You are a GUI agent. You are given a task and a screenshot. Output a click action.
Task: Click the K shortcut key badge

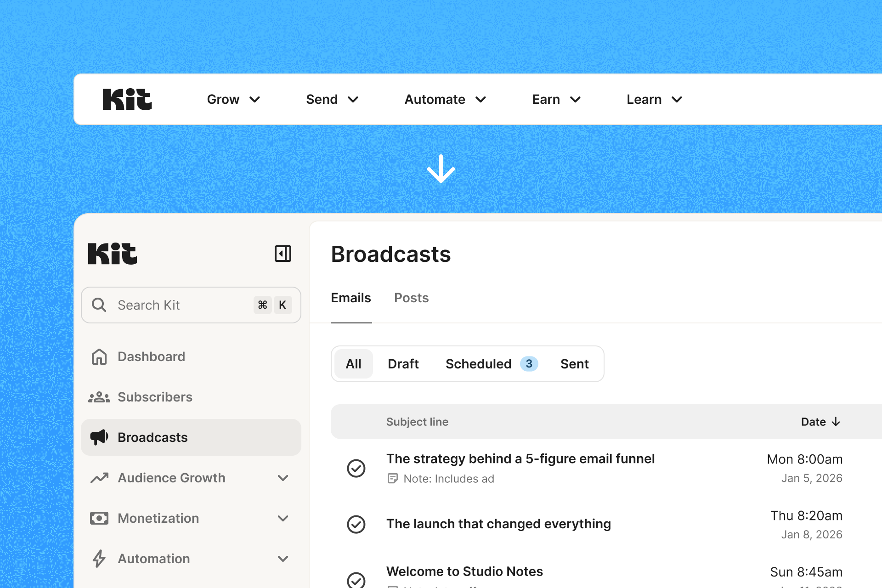pos(283,305)
